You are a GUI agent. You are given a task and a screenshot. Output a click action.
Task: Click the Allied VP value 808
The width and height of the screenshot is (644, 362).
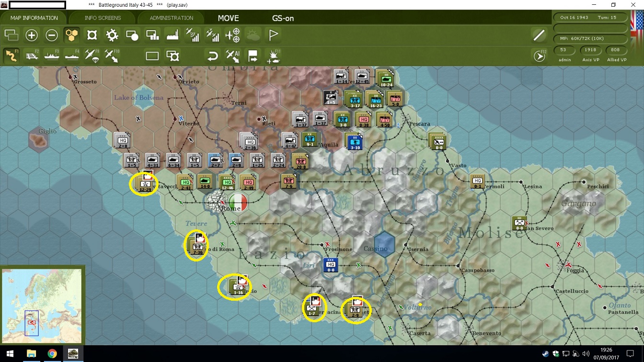pyautogui.click(x=615, y=50)
